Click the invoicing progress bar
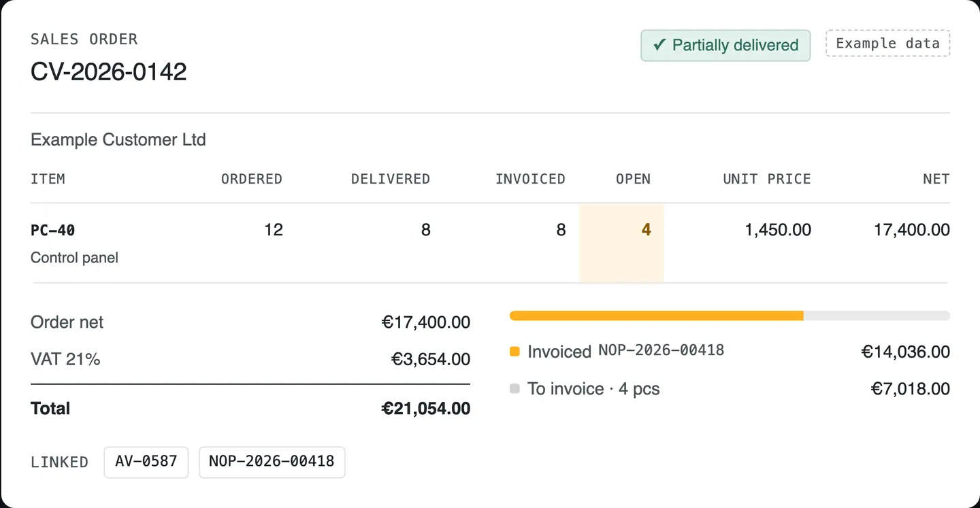This screenshot has height=508, width=980. click(x=730, y=316)
